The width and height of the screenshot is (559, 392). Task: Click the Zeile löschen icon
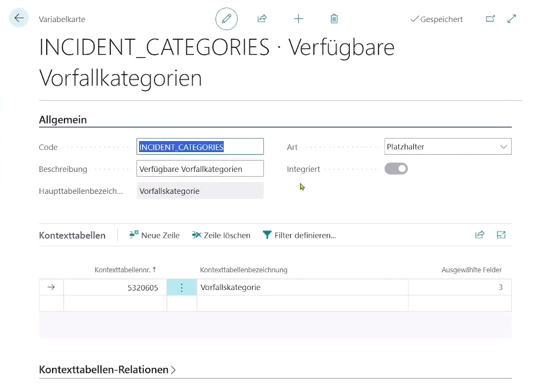pyautogui.click(x=197, y=235)
